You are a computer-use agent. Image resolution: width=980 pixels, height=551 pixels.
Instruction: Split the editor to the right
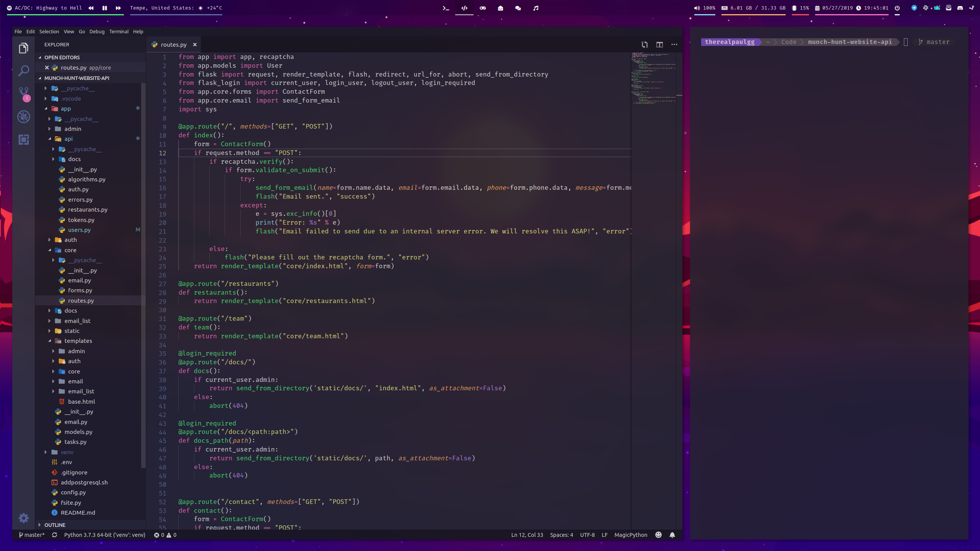(659, 45)
